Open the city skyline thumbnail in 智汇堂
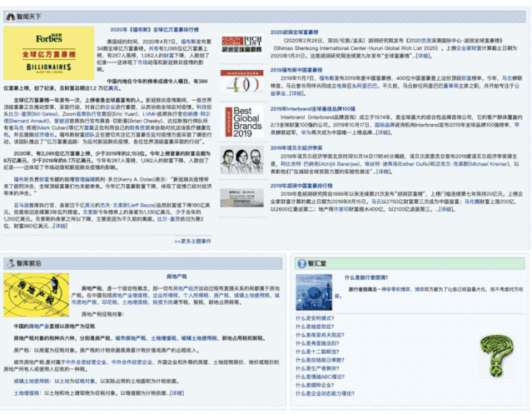 click(x=314, y=292)
